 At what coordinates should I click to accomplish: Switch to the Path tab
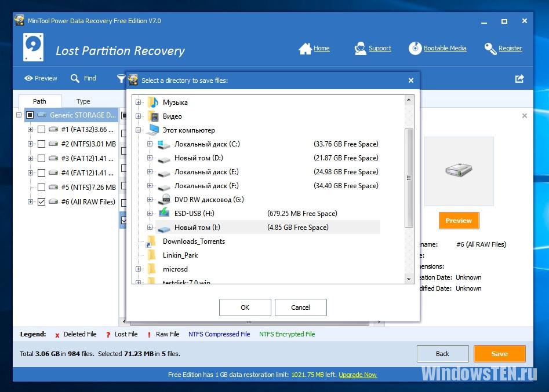(39, 101)
